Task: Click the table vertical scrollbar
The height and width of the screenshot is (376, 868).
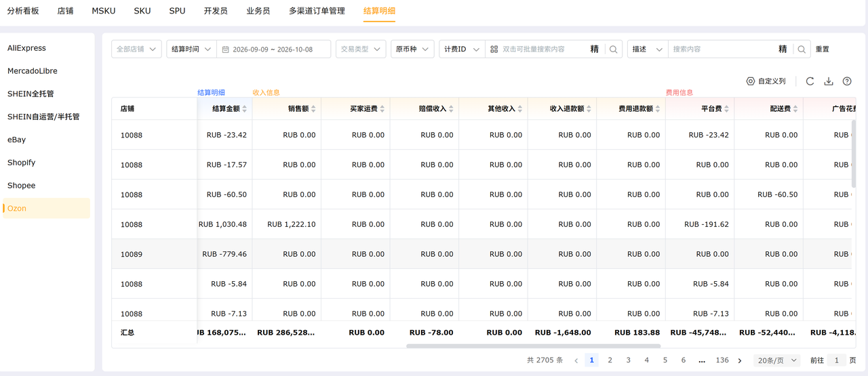Action: (854, 154)
